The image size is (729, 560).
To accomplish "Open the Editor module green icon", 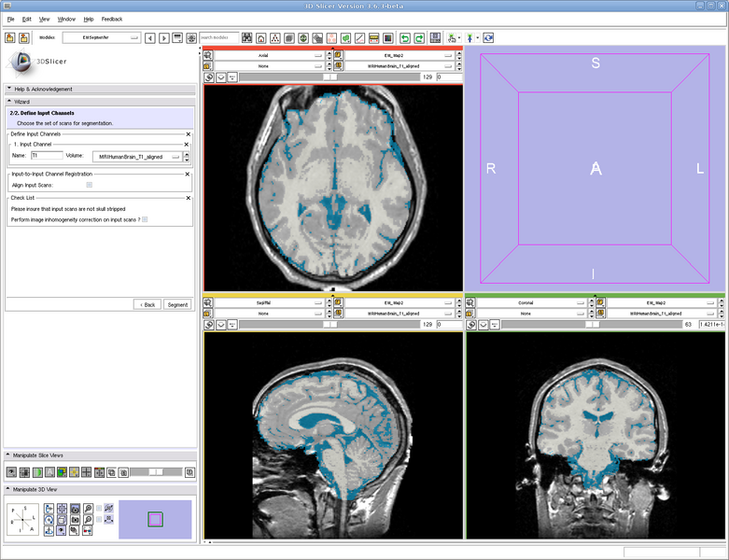I will pyautogui.click(x=345, y=38).
